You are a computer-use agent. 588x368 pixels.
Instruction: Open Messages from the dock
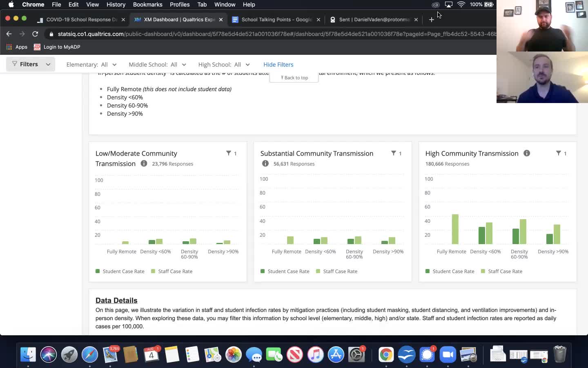[x=254, y=355]
